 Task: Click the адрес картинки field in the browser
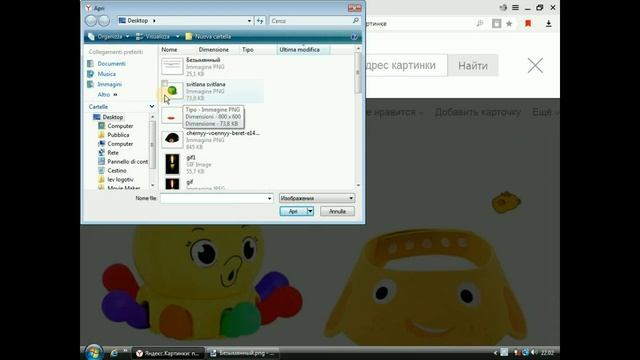(x=406, y=65)
